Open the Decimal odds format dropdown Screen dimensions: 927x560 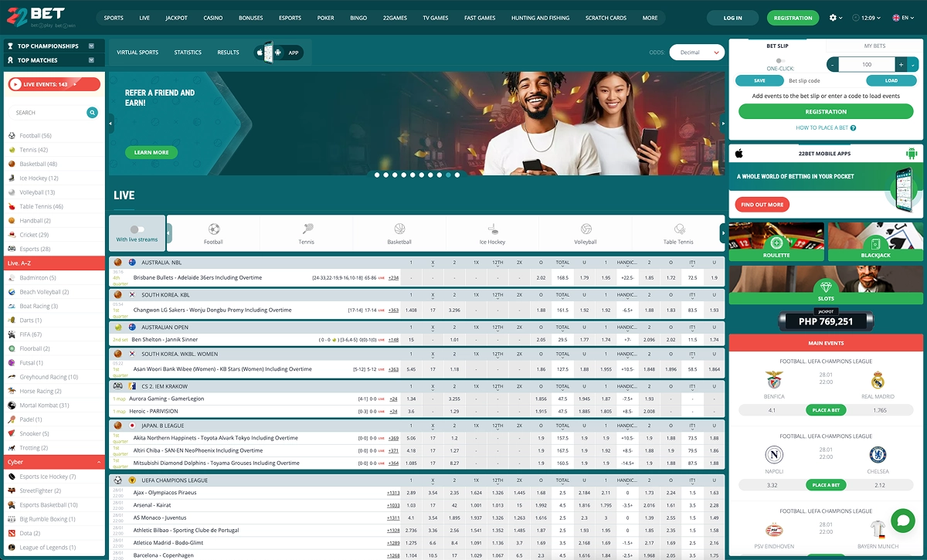tap(697, 52)
